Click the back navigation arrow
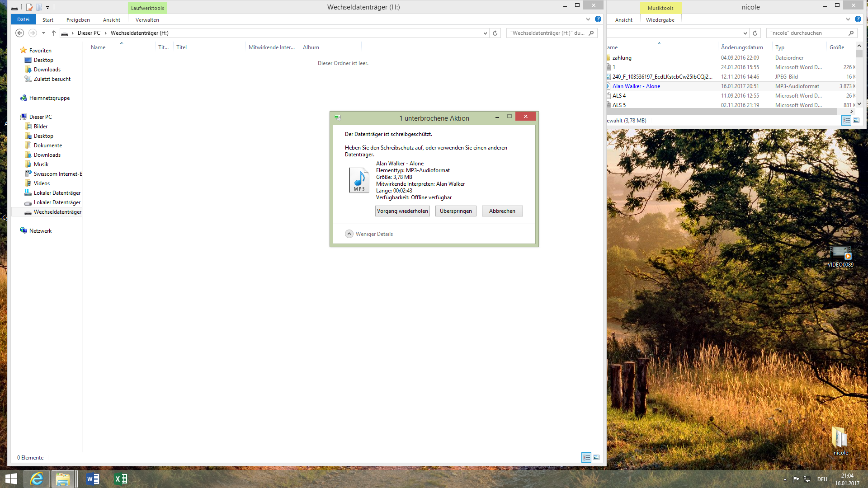Image resolution: width=868 pixels, height=488 pixels. click(19, 33)
